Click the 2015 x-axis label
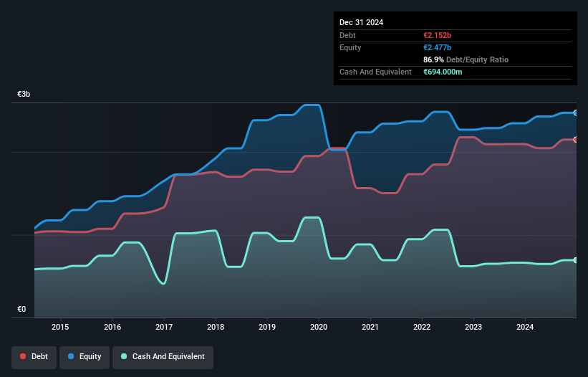The width and height of the screenshot is (588, 377). point(60,327)
